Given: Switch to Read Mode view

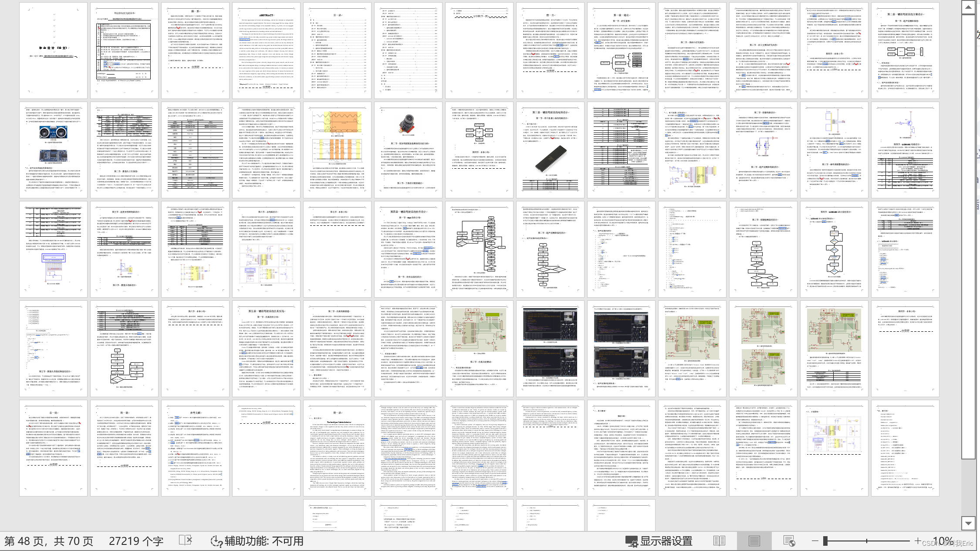Looking at the screenshot, I should click(719, 541).
